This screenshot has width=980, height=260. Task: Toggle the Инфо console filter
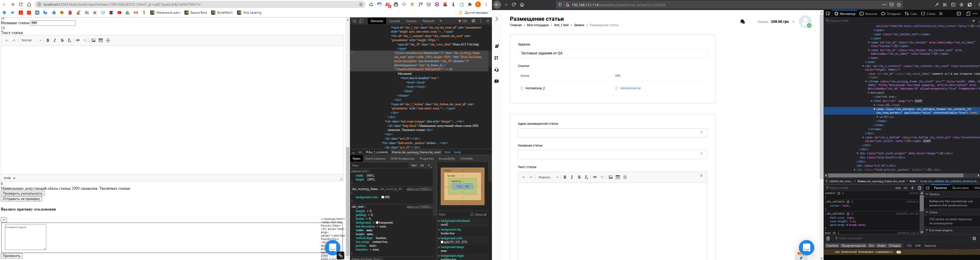click(x=882, y=246)
